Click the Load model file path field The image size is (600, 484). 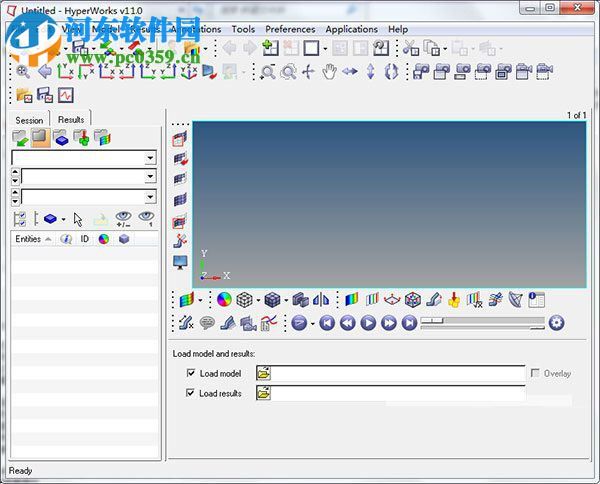[398, 373]
